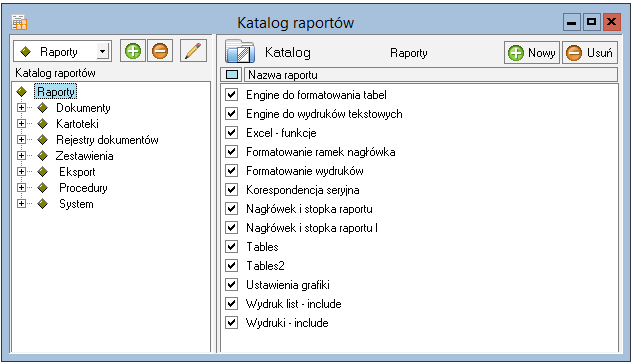Screen dimensions: 634x362
Task: Toggle Wydruk list - include checkbox
Action: pos(231,304)
